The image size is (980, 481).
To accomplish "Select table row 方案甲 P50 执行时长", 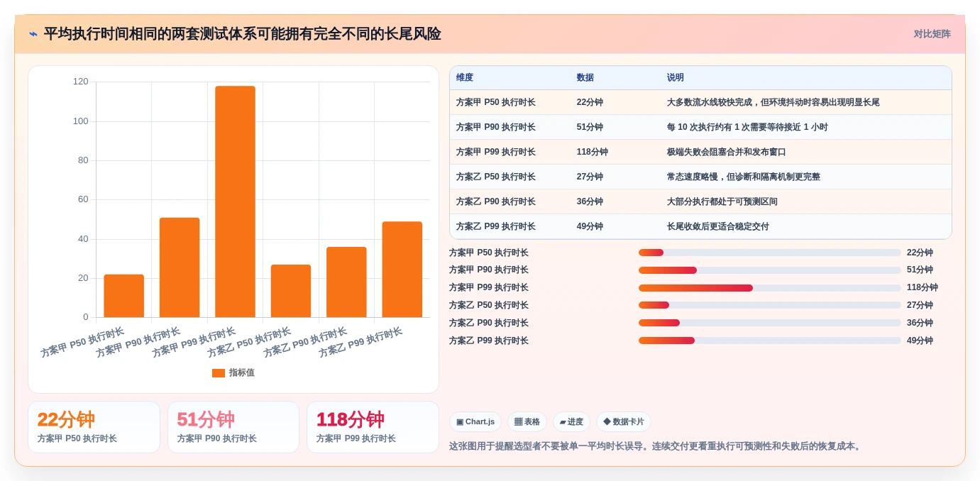I will (700, 102).
